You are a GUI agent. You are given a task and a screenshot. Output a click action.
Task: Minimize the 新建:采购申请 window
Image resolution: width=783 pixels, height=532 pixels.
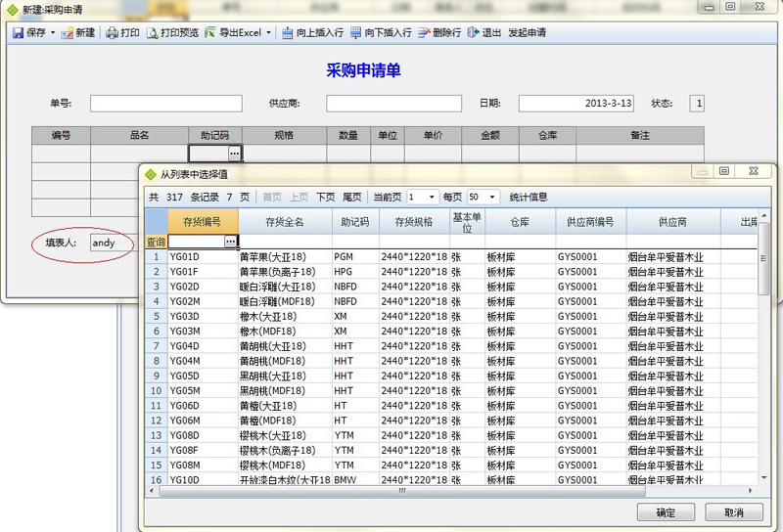point(709,7)
